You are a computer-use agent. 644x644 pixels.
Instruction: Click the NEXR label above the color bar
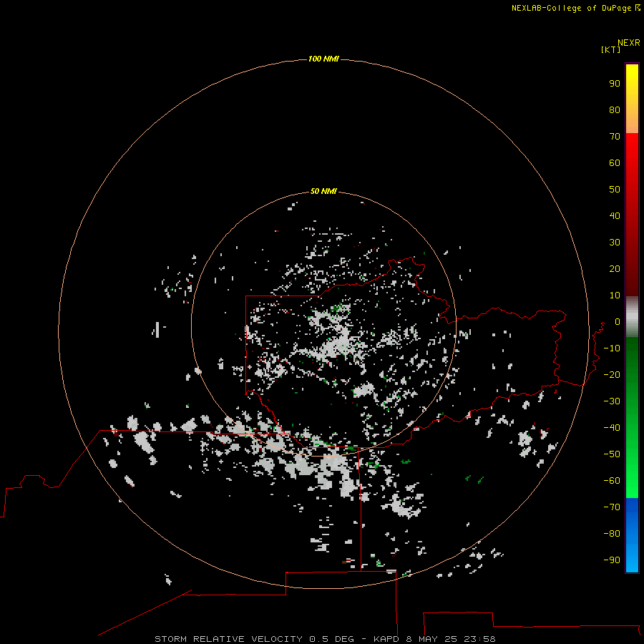tap(629, 43)
